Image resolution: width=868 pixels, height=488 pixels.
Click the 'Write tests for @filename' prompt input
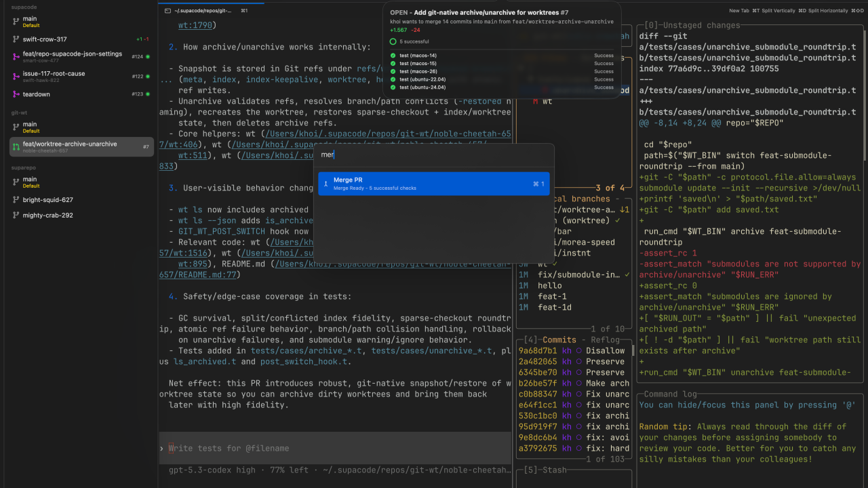[x=335, y=448]
